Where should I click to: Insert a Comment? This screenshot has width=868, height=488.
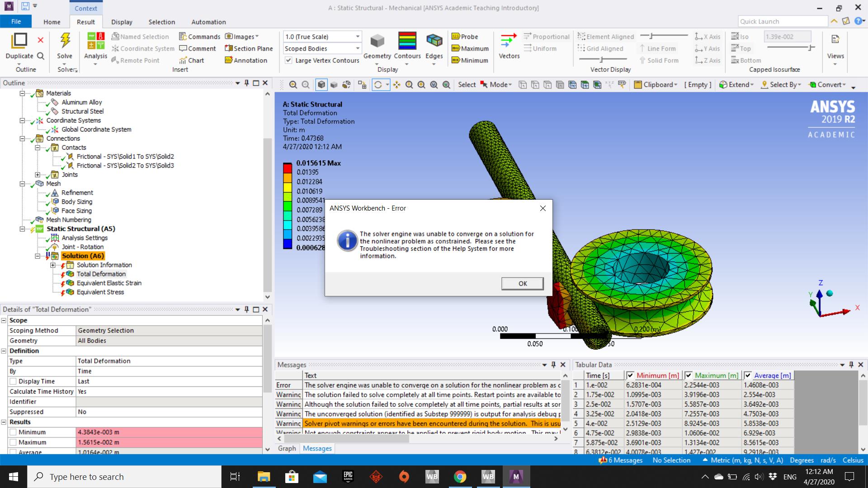click(198, 48)
